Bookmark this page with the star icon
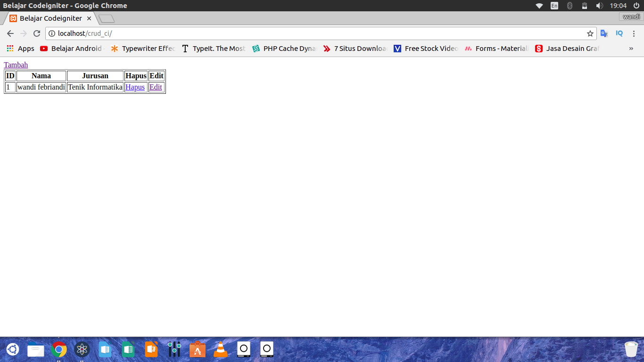Image resolution: width=644 pixels, height=362 pixels. pyautogui.click(x=590, y=33)
